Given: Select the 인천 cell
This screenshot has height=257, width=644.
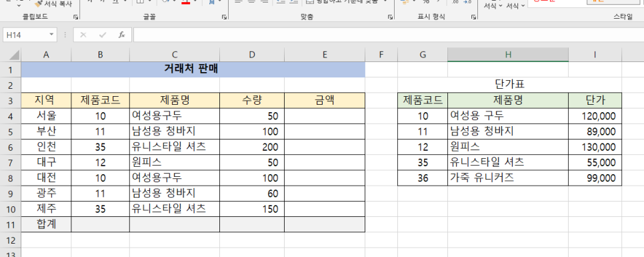Looking at the screenshot, I should tap(46, 148).
